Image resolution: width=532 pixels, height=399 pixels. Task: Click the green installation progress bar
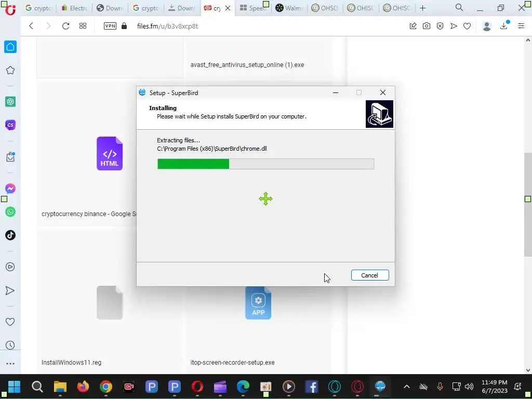265,164
